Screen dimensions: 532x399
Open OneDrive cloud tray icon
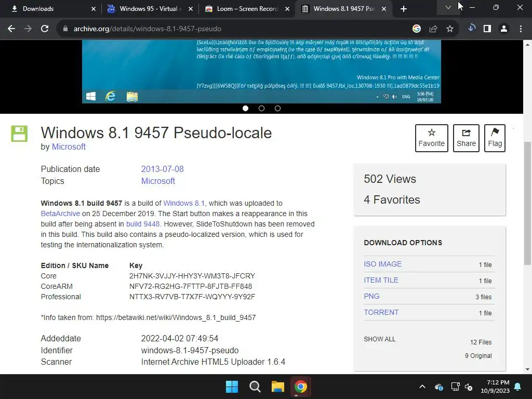(439, 387)
